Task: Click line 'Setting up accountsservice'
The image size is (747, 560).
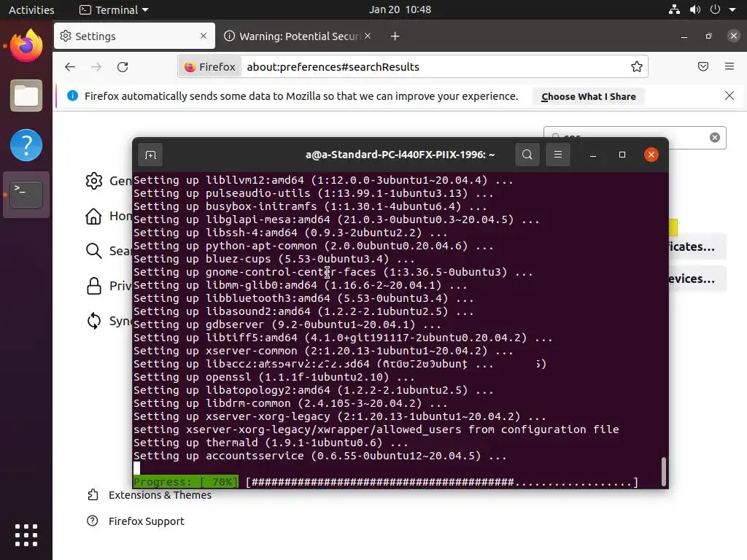Action: (320, 456)
